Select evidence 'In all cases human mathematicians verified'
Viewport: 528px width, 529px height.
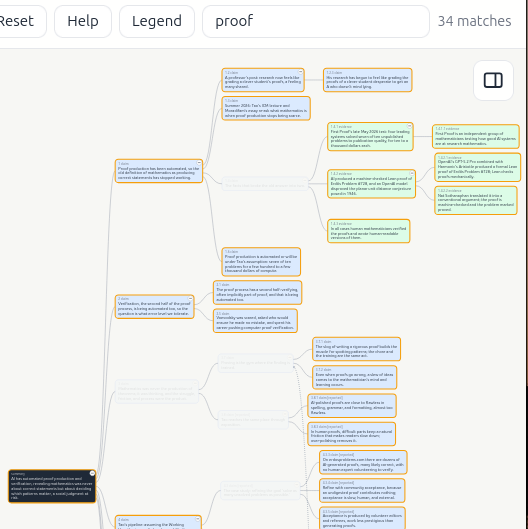(x=369, y=231)
